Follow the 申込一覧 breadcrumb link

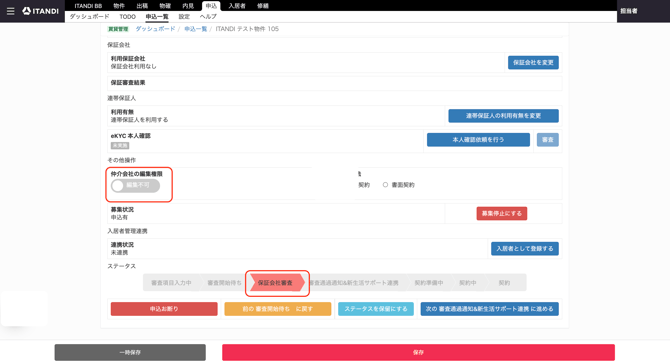click(x=196, y=29)
